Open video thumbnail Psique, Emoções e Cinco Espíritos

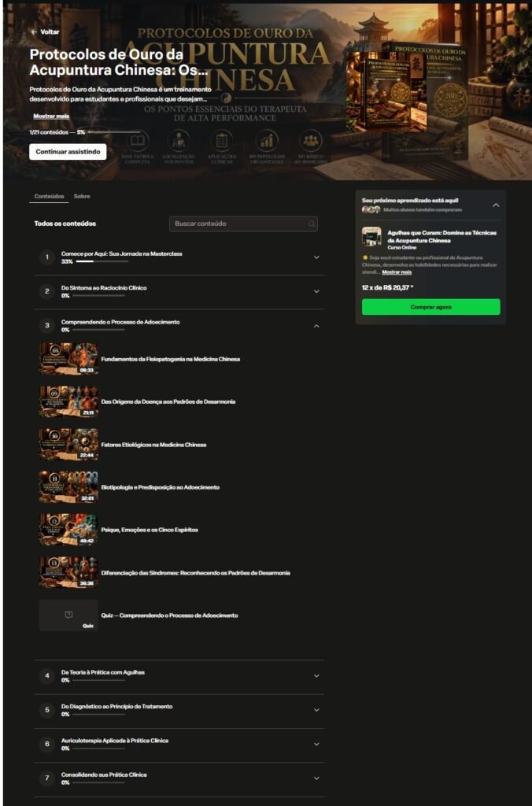coord(68,530)
